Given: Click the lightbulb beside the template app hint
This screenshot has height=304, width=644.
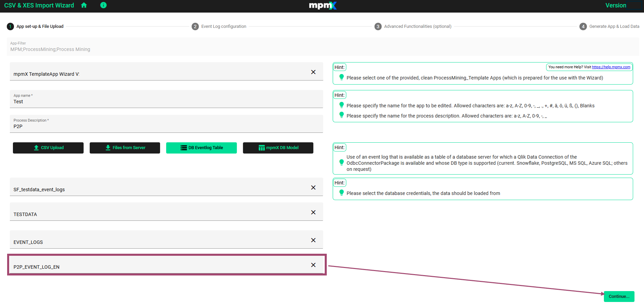Looking at the screenshot, I should (341, 77).
